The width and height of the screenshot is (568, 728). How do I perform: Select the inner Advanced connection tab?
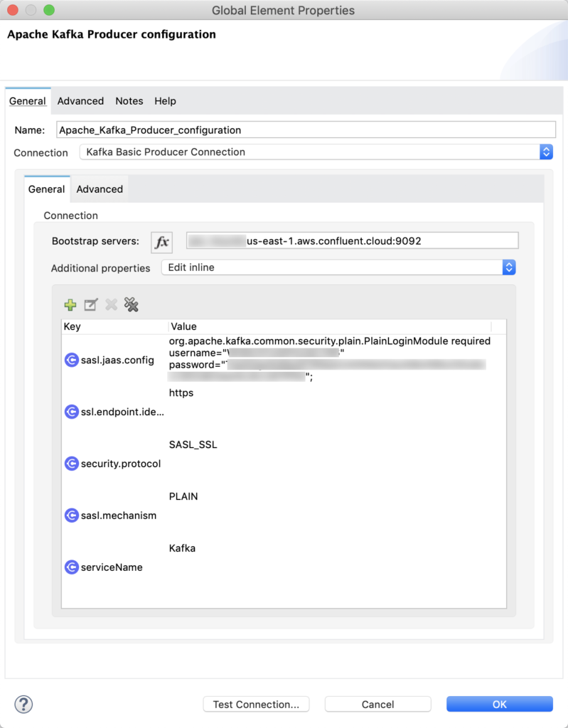(x=99, y=189)
